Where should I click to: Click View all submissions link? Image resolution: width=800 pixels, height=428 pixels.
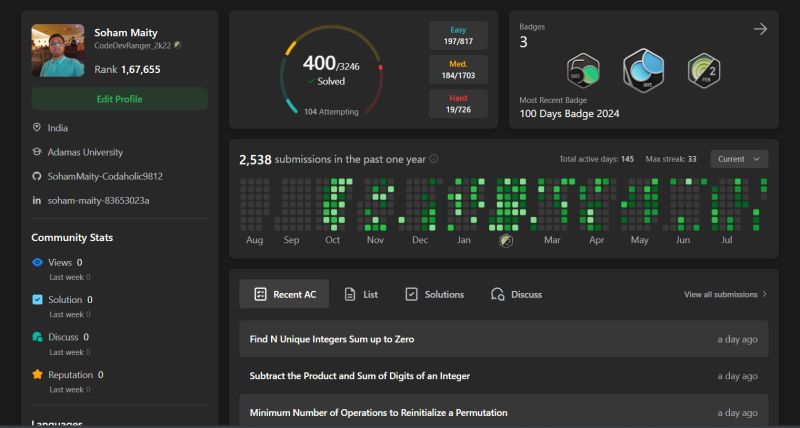(726, 294)
